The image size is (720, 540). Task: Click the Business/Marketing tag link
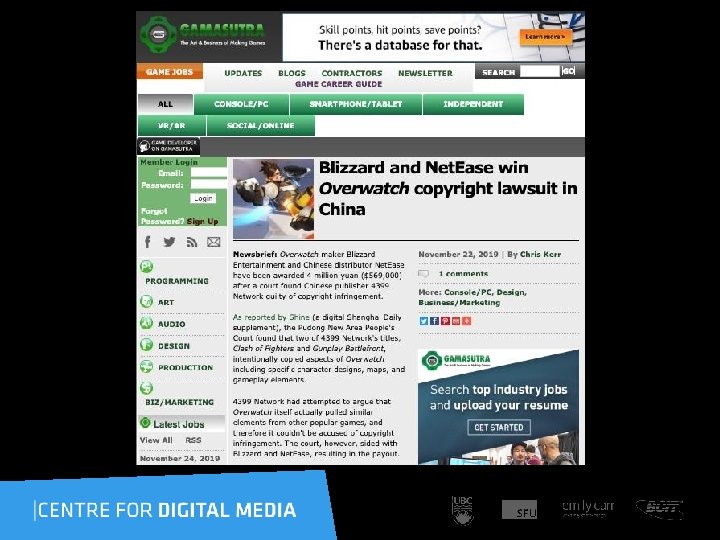click(459, 303)
